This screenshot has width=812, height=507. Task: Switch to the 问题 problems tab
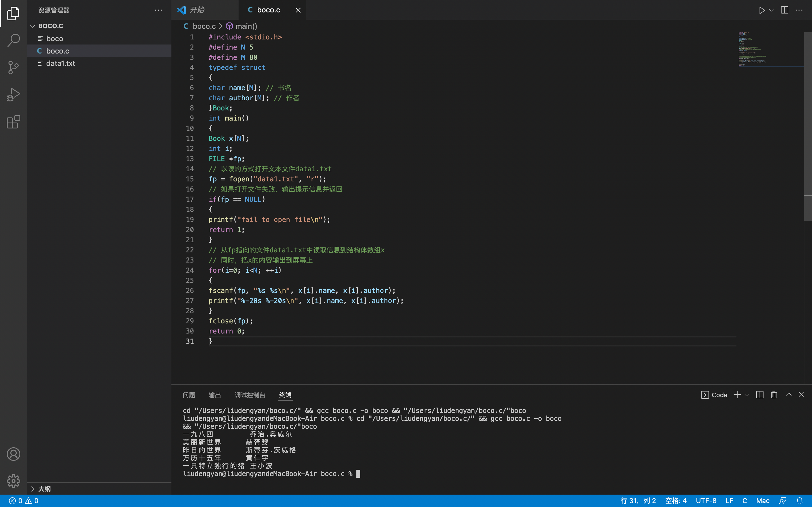click(189, 395)
